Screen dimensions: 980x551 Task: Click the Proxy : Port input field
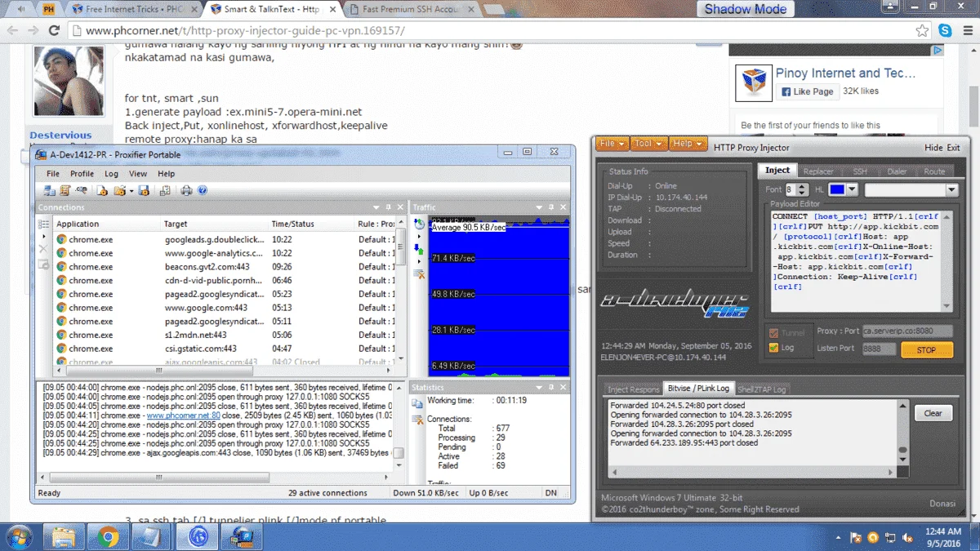click(x=907, y=331)
